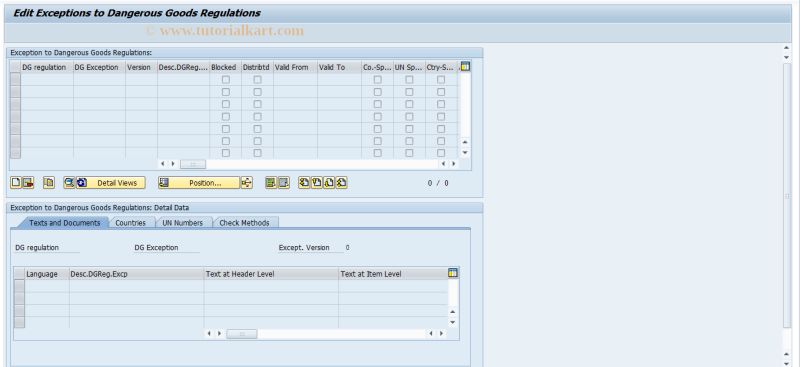Viewport: 800px width, 367px height.
Task: Click Valid From column header
Action: click(295, 67)
